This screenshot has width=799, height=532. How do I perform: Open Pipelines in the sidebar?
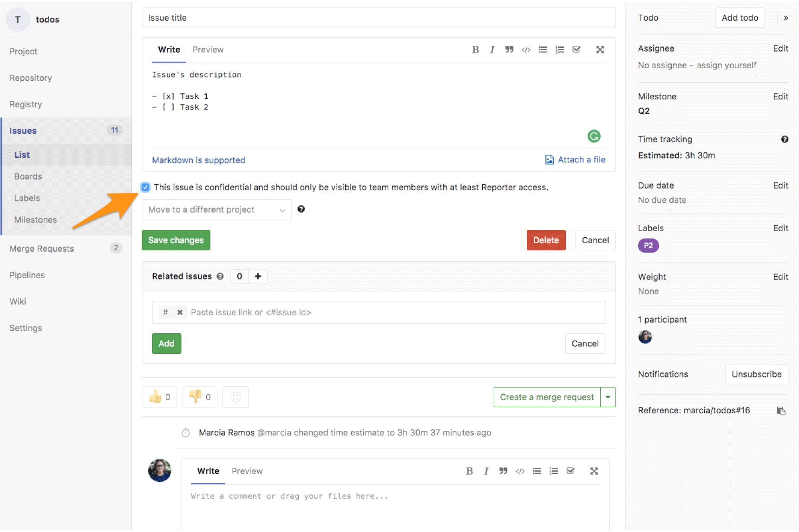click(27, 275)
